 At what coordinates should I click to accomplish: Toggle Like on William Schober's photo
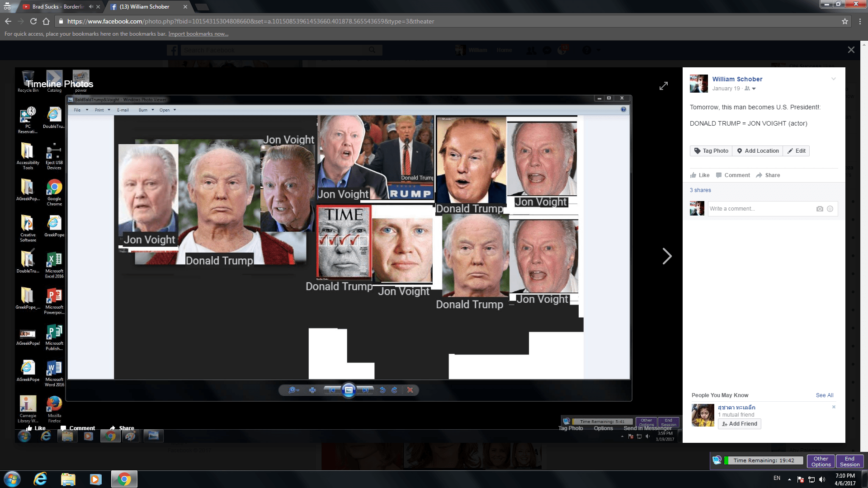coord(700,175)
